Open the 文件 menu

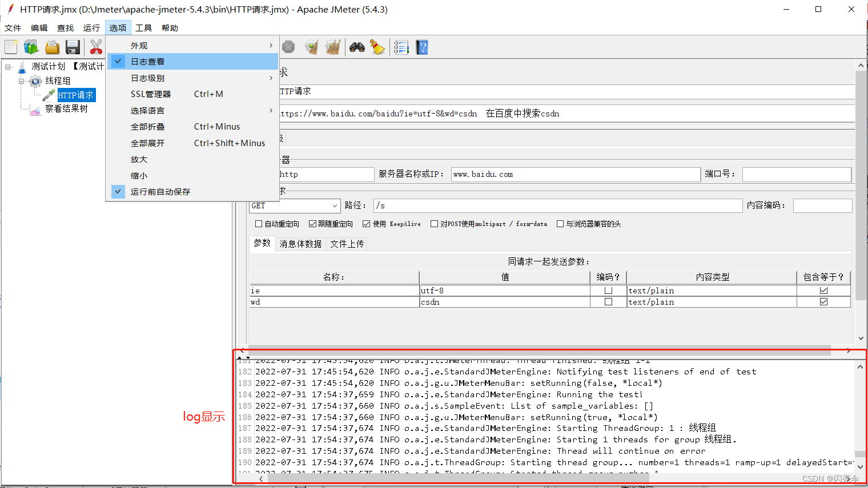(x=13, y=27)
